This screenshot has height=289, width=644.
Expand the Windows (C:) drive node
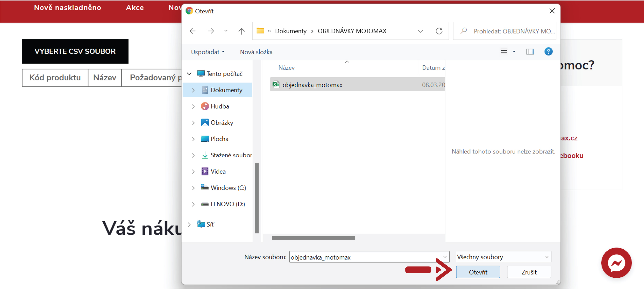pos(193,188)
